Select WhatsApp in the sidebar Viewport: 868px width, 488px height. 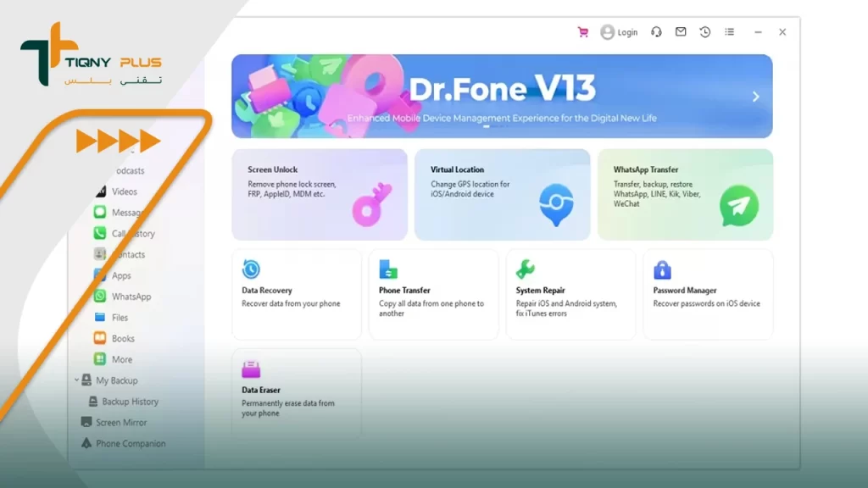point(131,297)
